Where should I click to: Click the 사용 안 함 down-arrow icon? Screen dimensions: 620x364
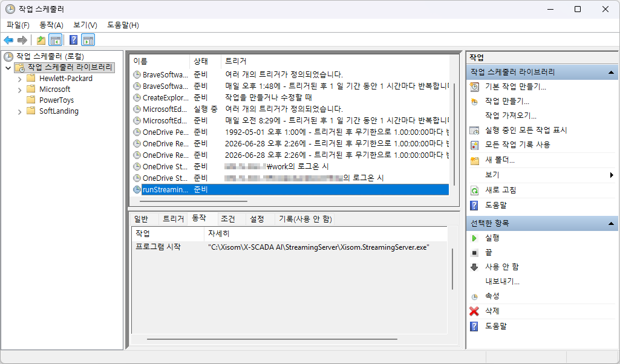pos(474,267)
